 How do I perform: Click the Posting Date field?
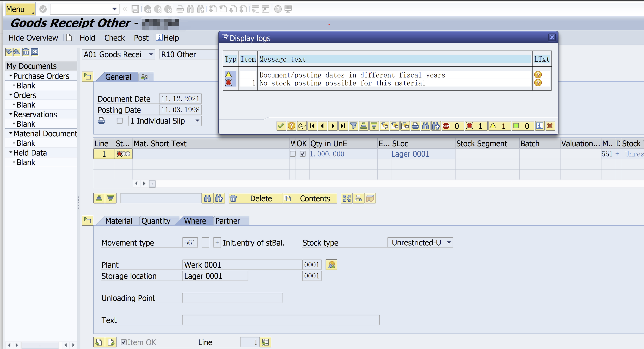point(180,110)
